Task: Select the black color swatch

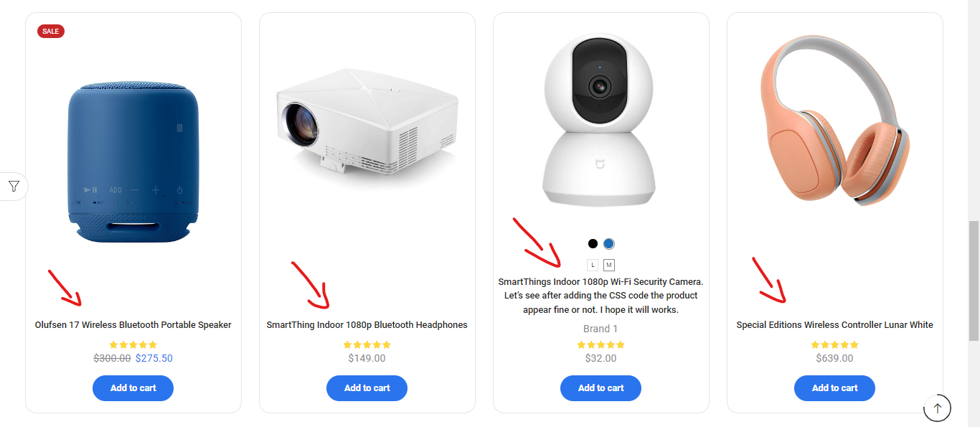Action: coord(593,244)
